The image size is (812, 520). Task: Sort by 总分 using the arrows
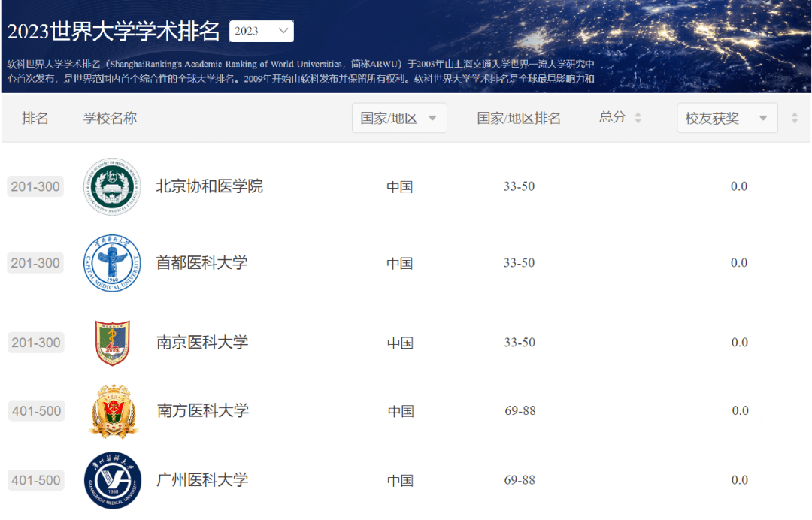click(638, 118)
